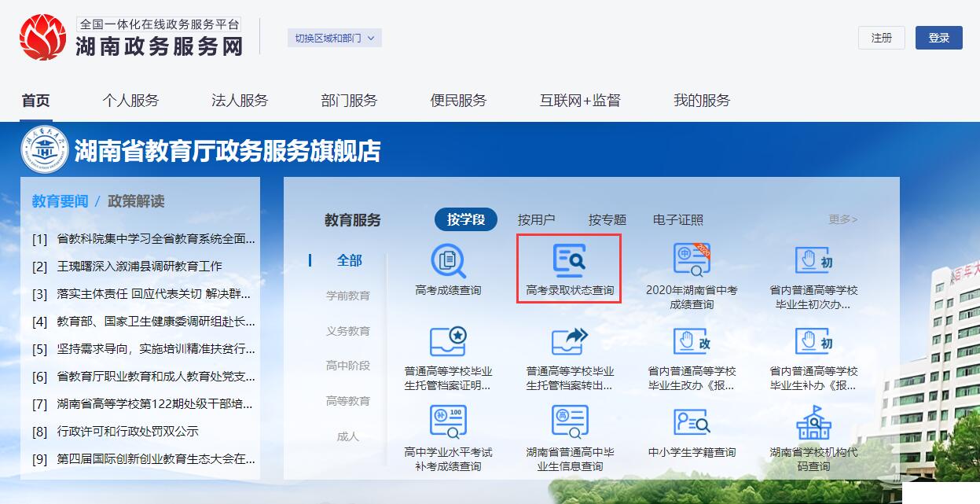Open the 个人服务 menu
The height and width of the screenshot is (504, 980).
(x=130, y=101)
